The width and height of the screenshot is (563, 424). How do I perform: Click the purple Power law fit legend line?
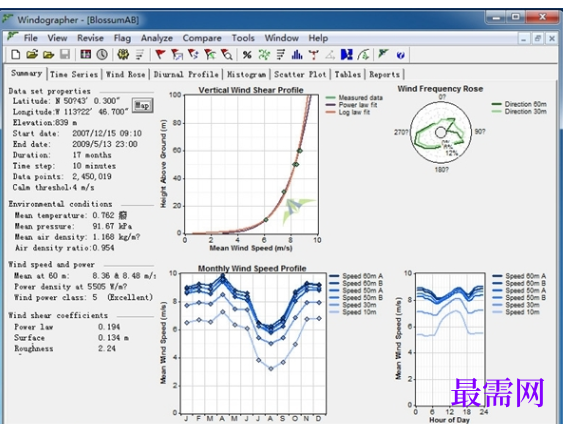click(330, 104)
